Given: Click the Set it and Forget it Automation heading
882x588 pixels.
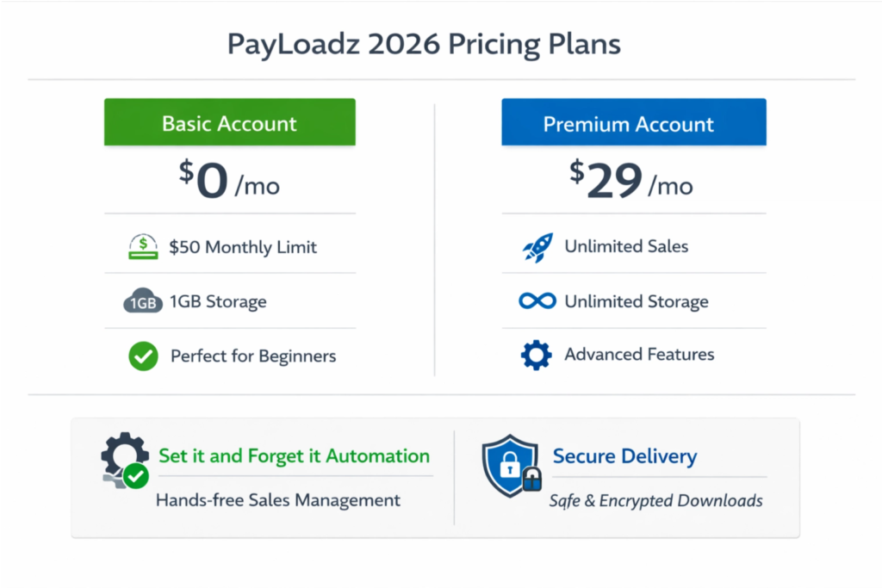Looking at the screenshot, I should click(x=294, y=455).
